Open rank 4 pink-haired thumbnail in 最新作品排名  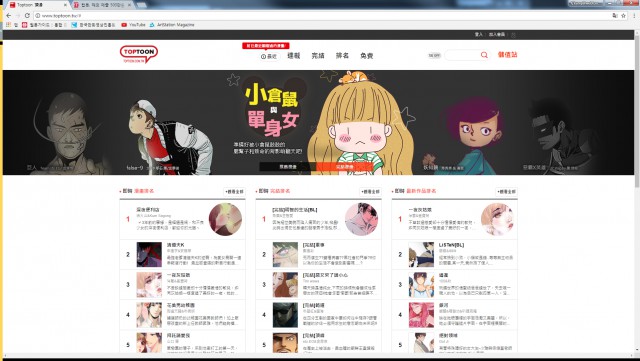pyautogui.click(x=422, y=315)
